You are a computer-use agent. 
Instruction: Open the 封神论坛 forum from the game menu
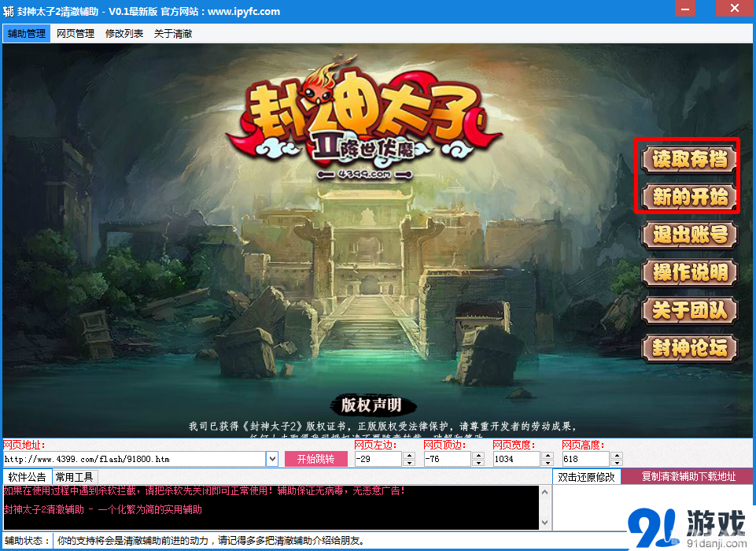688,349
